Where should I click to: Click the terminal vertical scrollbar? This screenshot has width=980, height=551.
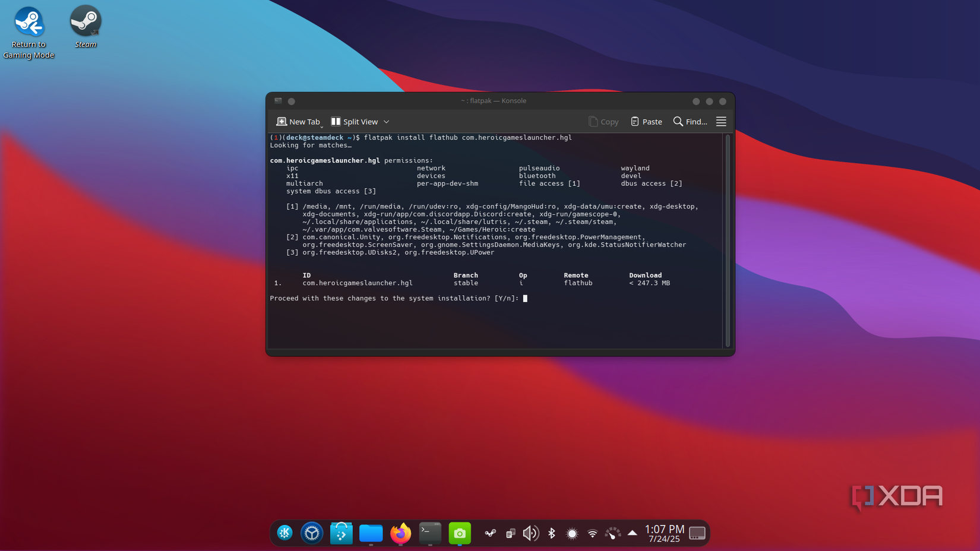tap(728, 240)
